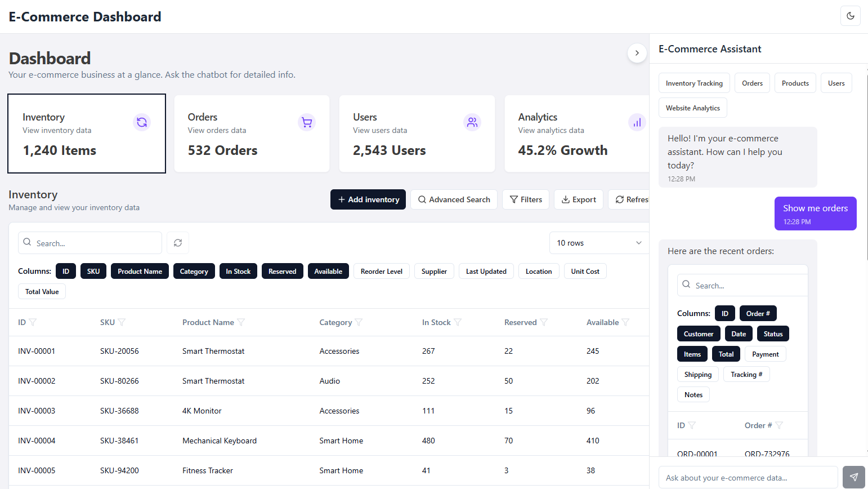Collapse the chat panel using the chevron button
The image size is (868, 489).
point(637,52)
